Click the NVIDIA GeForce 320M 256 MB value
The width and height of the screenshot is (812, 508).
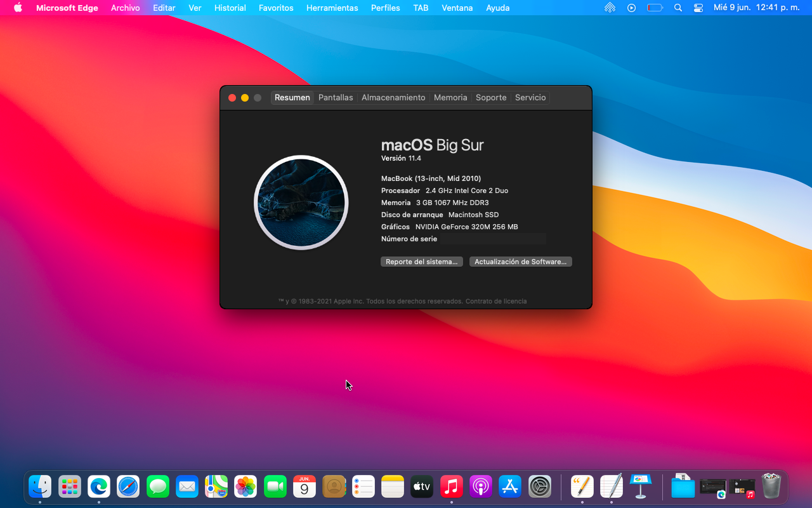pyautogui.click(x=467, y=227)
